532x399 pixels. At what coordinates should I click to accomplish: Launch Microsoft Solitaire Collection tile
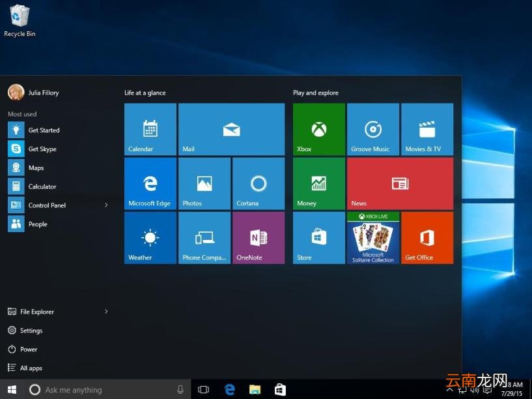373,238
